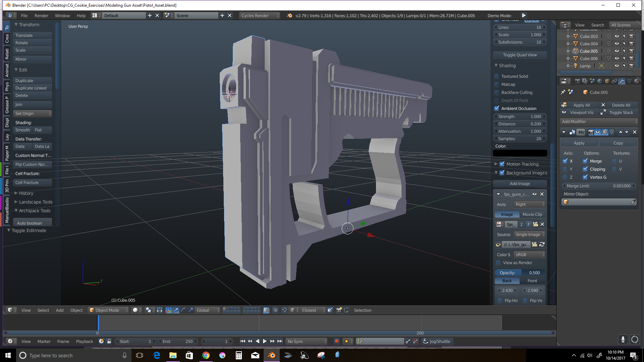Open the Object Mode selector
Viewport: 644px width, 362px height.
click(108, 310)
